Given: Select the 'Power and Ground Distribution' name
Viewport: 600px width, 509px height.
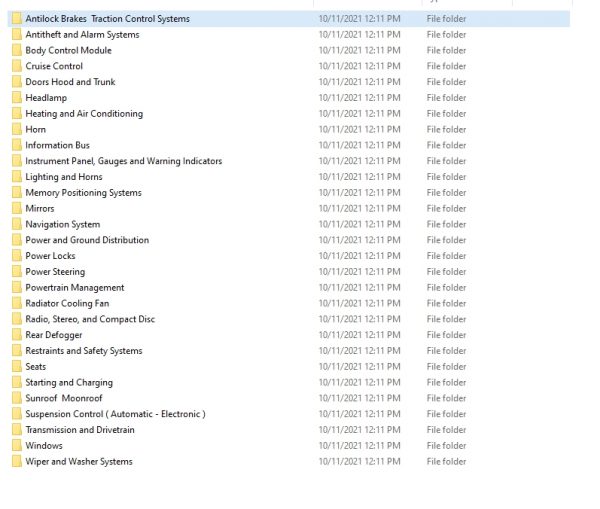Looking at the screenshot, I should 87,240.
